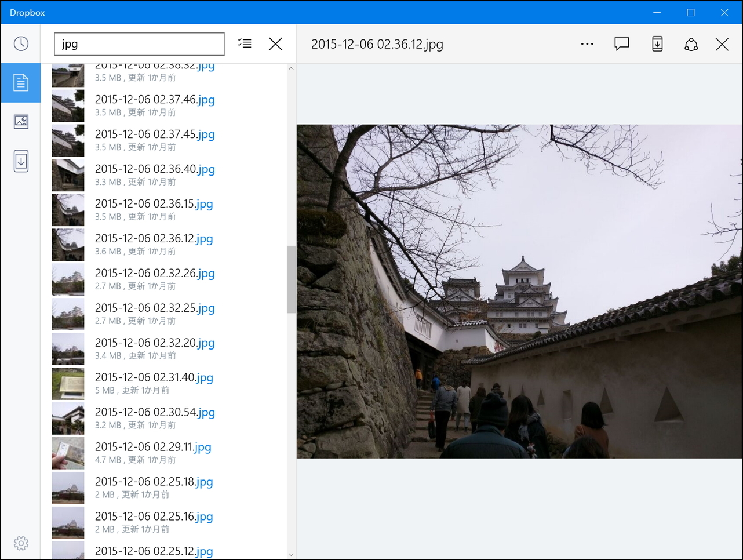
Task: Click the large castle photo preview
Action: click(519, 292)
